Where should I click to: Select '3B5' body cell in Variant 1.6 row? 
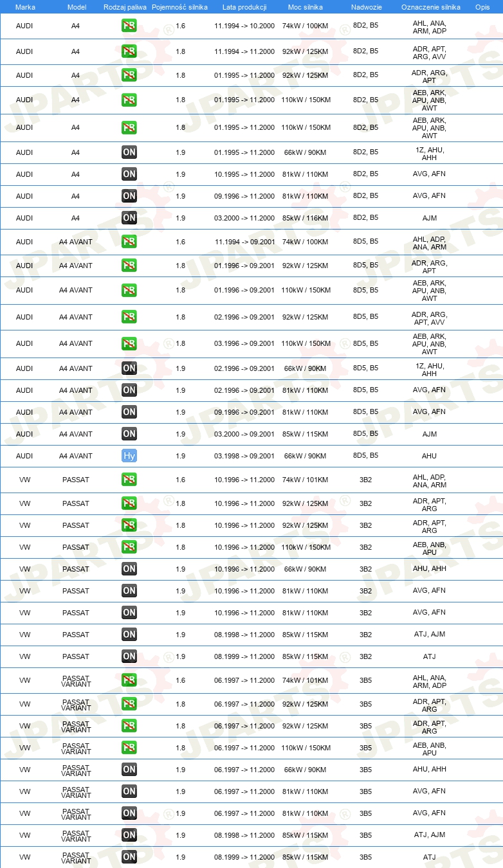[x=365, y=680]
